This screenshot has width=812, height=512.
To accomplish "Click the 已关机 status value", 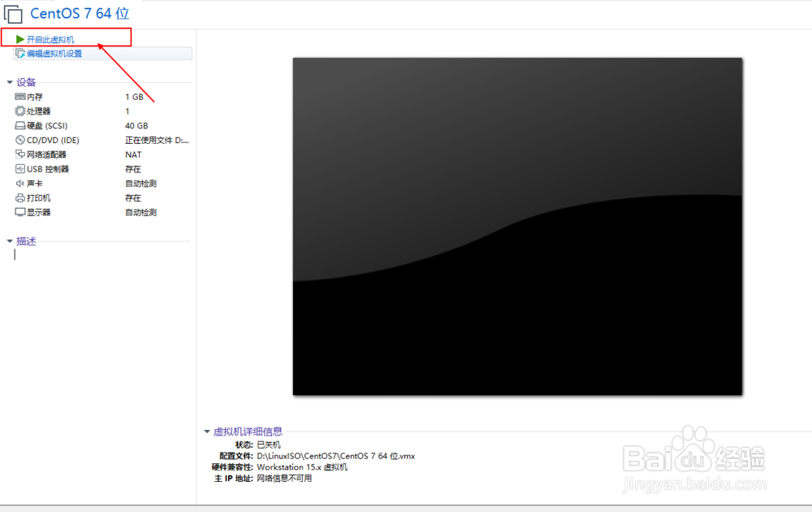I will click(269, 445).
